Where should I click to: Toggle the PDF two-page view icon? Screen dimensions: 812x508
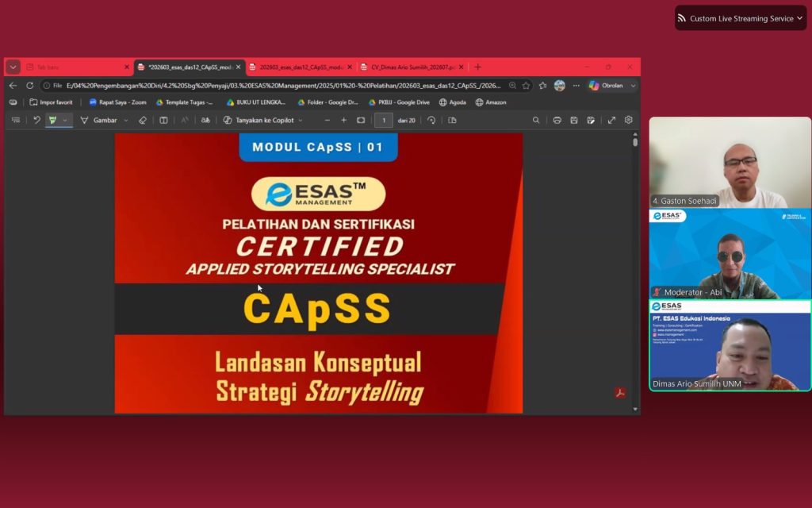point(452,121)
